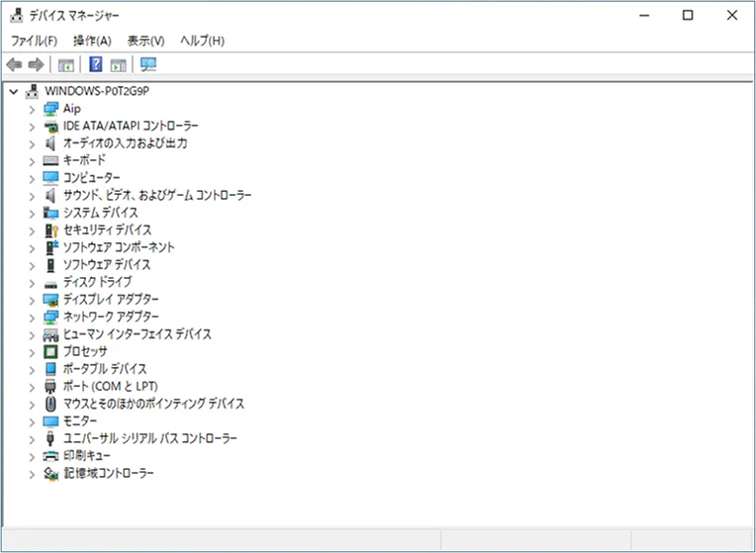This screenshot has width=756, height=553.
Task: Open the 操作(A) menu
Action: [92, 41]
